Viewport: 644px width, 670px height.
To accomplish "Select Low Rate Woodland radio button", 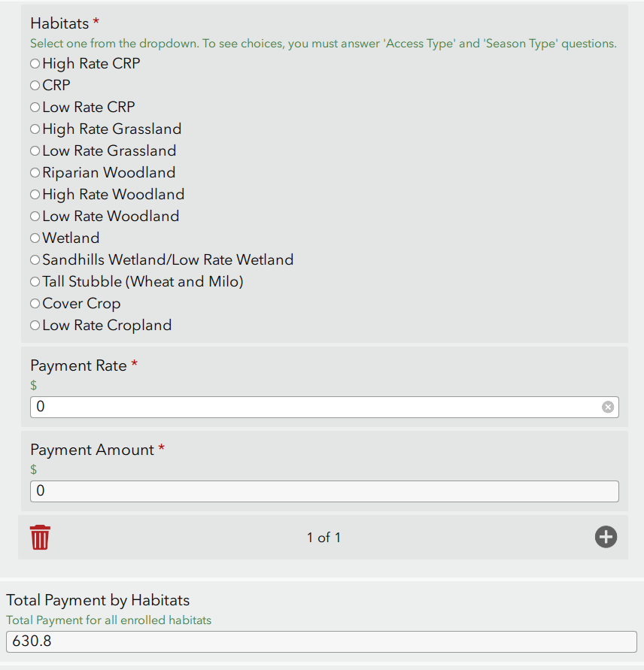I will click(x=35, y=217).
